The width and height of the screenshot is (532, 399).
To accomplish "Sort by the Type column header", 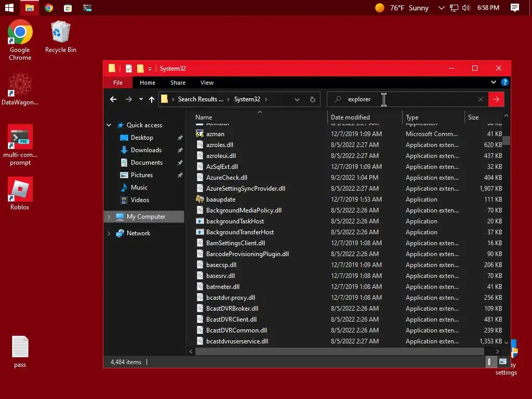I will 434,117.
